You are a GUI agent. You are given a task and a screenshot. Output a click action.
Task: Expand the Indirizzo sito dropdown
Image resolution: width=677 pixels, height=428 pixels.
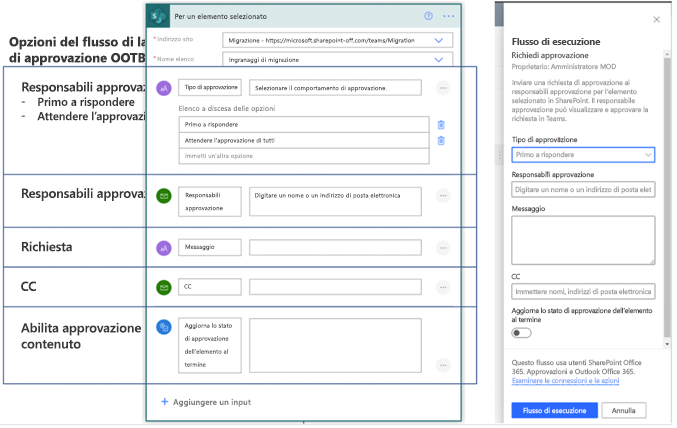click(440, 41)
